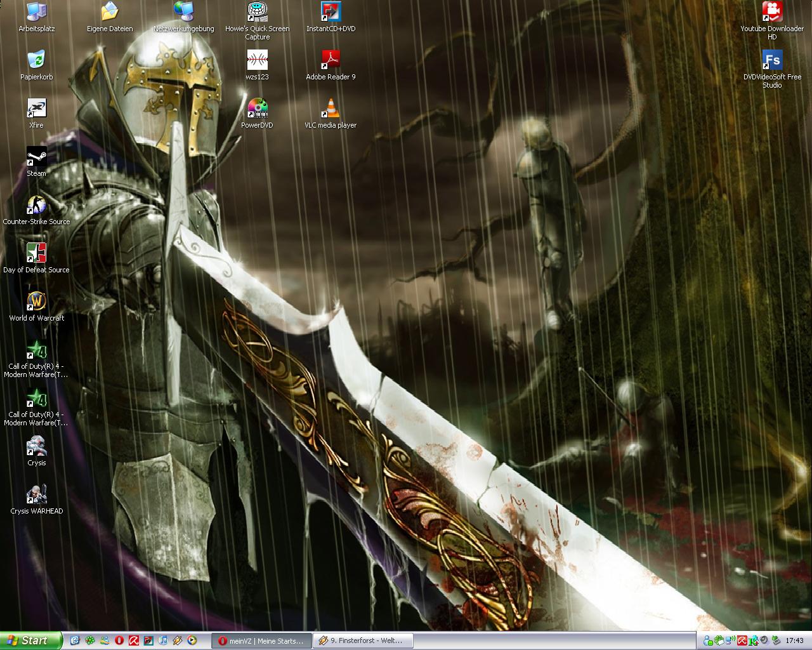
Task: Select the Counter-Strike Source shortcut
Action: [x=37, y=211]
